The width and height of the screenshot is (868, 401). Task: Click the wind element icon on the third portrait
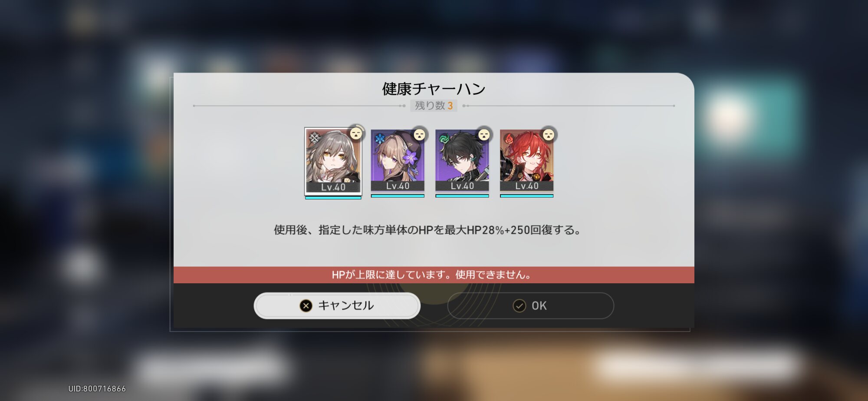tap(444, 139)
